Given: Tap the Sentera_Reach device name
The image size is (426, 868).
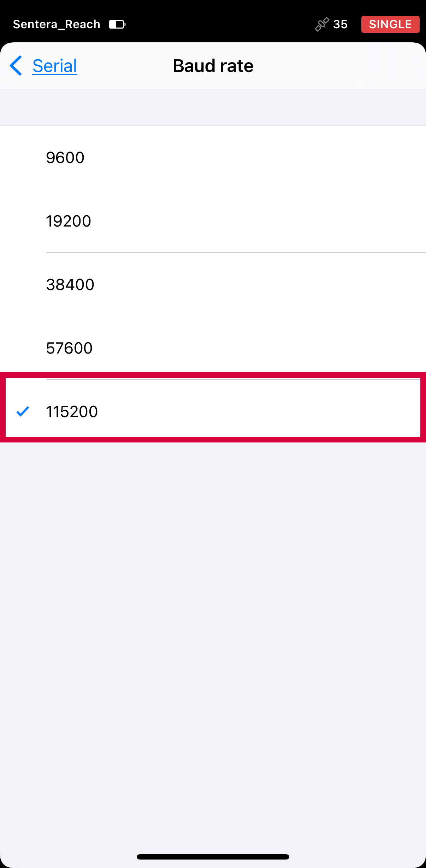Looking at the screenshot, I should click(57, 24).
